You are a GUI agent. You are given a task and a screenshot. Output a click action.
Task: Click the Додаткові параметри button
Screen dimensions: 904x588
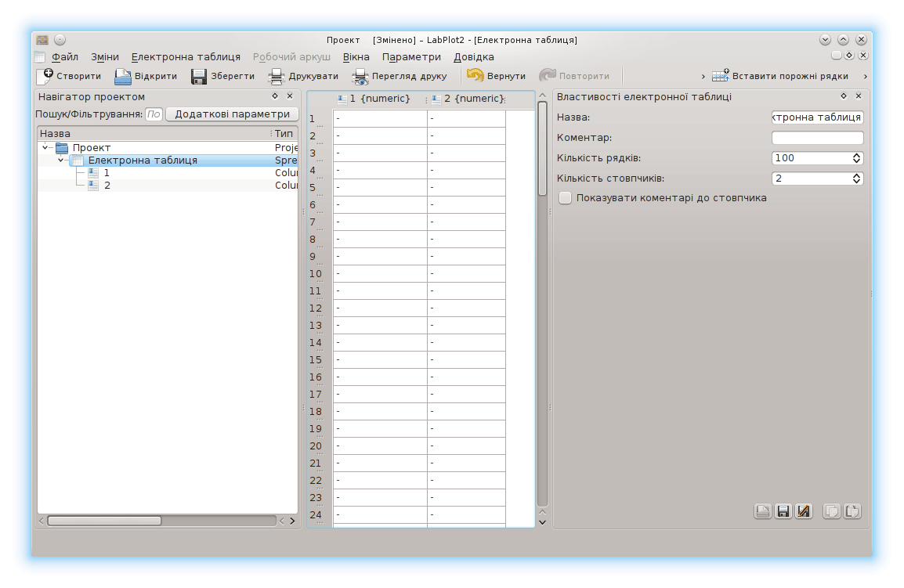point(232,114)
